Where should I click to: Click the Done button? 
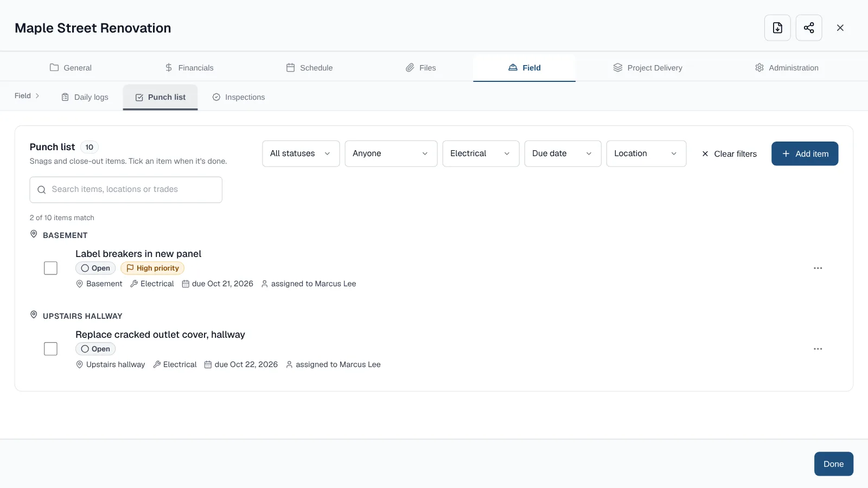coord(834,464)
